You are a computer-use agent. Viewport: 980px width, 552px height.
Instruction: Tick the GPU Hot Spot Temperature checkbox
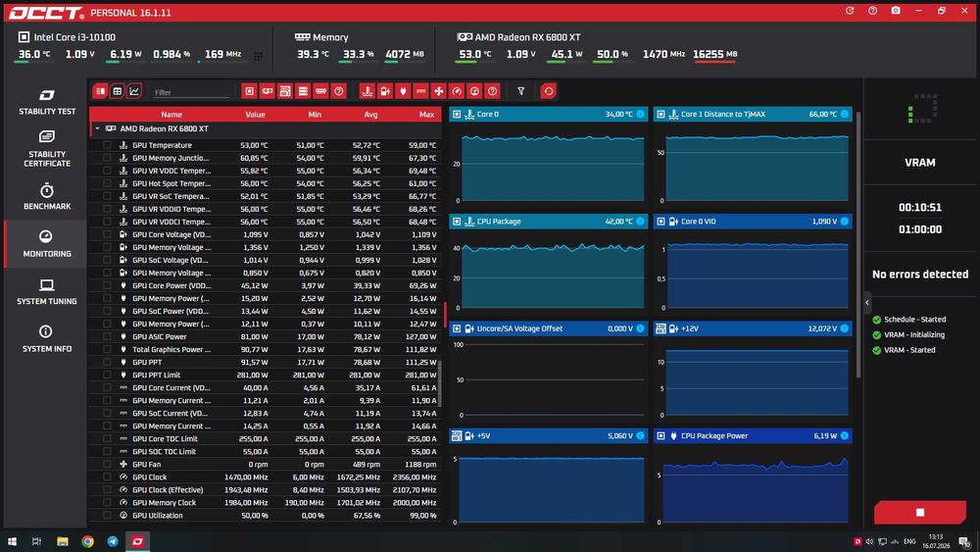click(107, 183)
